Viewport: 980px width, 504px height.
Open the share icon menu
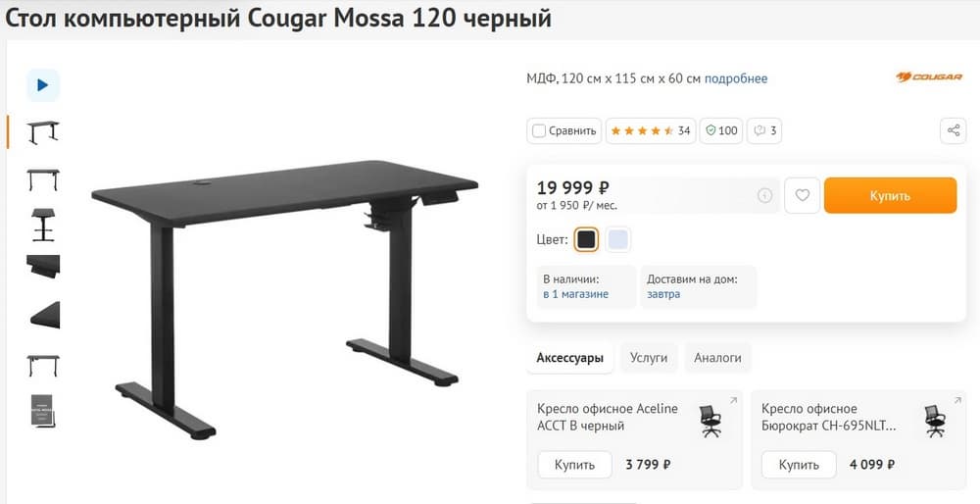954,130
